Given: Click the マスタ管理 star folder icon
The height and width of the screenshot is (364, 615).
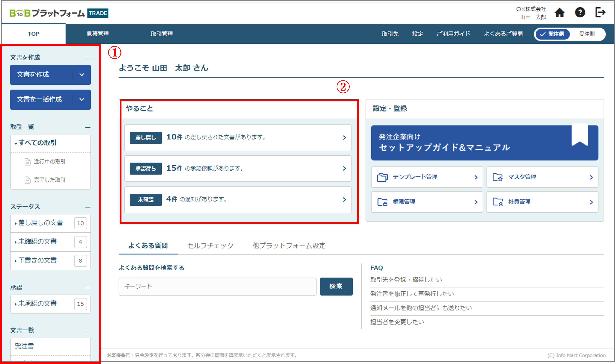Looking at the screenshot, I should (x=498, y=177).
